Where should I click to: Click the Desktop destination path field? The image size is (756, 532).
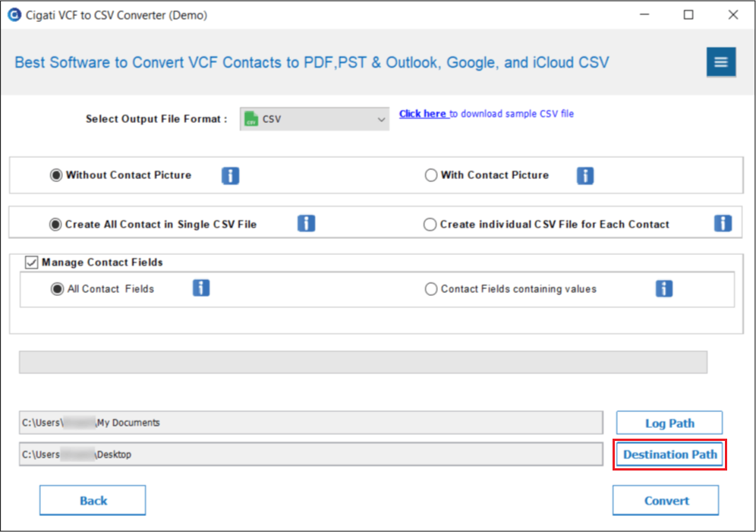[x=311, y=455]
